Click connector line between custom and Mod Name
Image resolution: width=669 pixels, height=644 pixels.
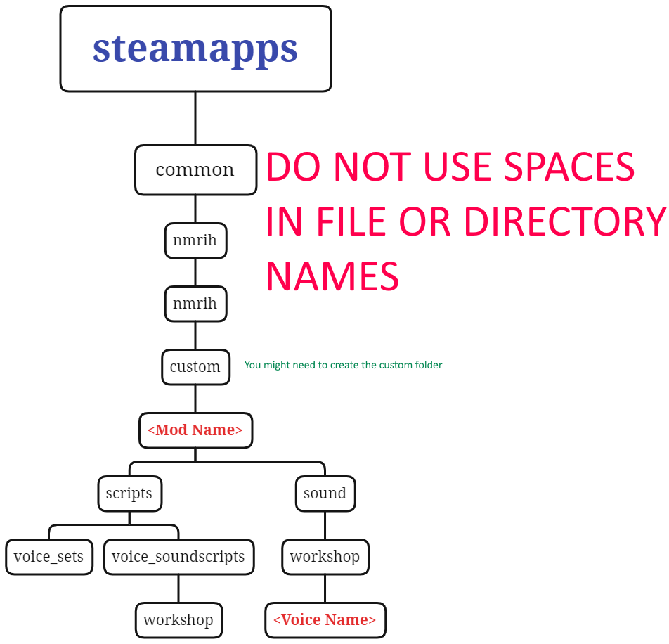[x=195, y=399]
